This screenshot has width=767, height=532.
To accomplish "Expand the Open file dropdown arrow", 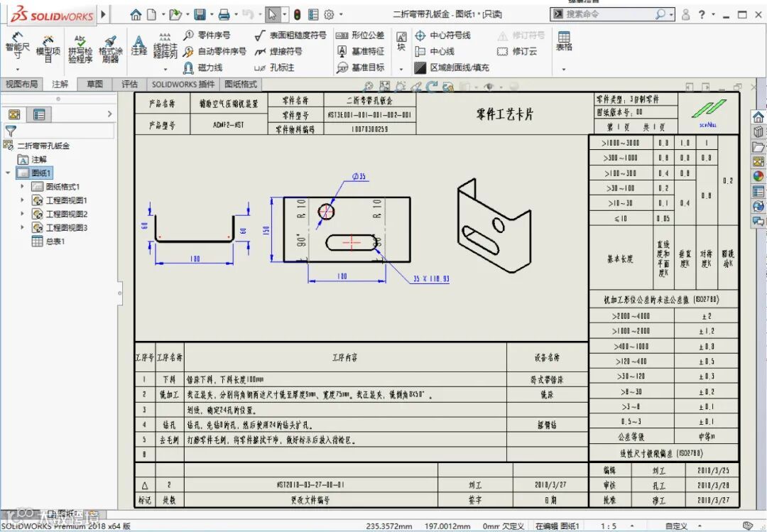I will pyautogui.click(x=187, y=15).
